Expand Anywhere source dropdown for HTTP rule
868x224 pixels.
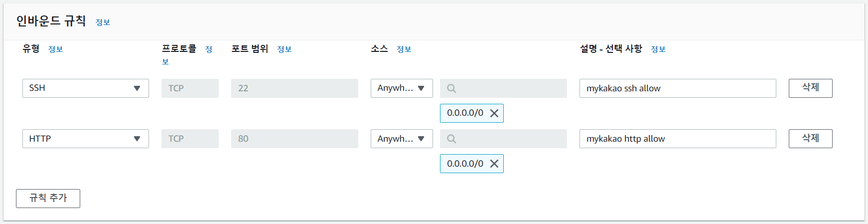click(x=402, y=139)
